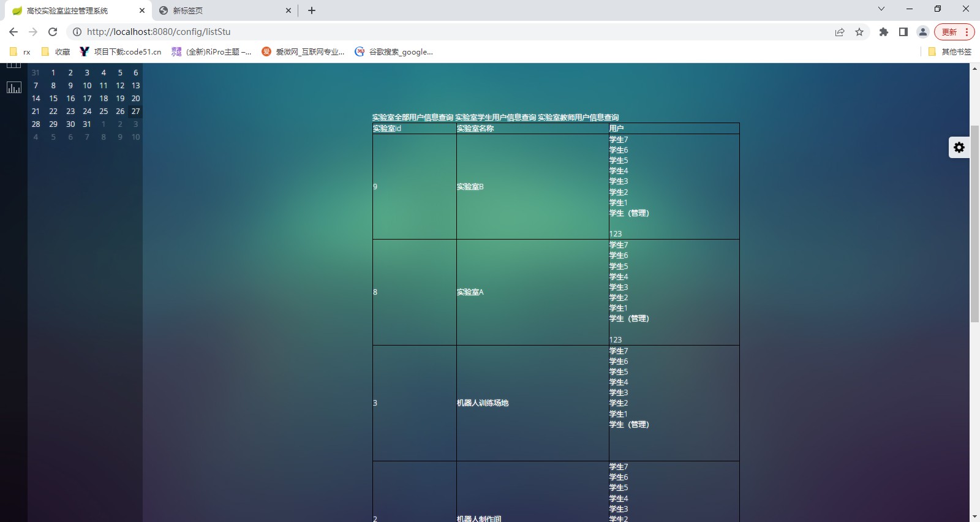View site information icon before URL
This screenshot has height=522, width=980.
coord(77,32)
